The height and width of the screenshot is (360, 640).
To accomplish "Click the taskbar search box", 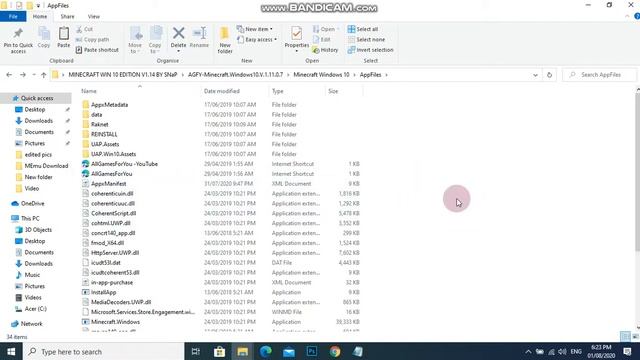I will (104, 351).
